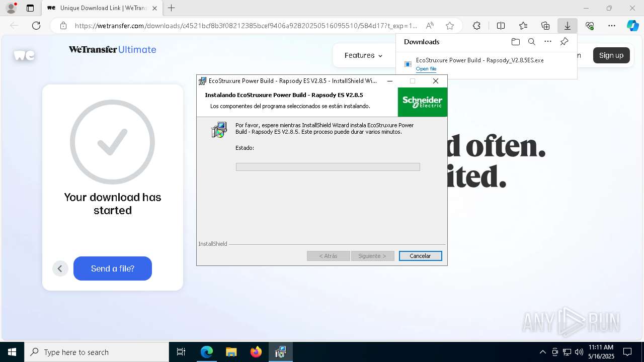Click the taskbar search box
This screenshot has height=362, width=644.
tap(97, 352)
